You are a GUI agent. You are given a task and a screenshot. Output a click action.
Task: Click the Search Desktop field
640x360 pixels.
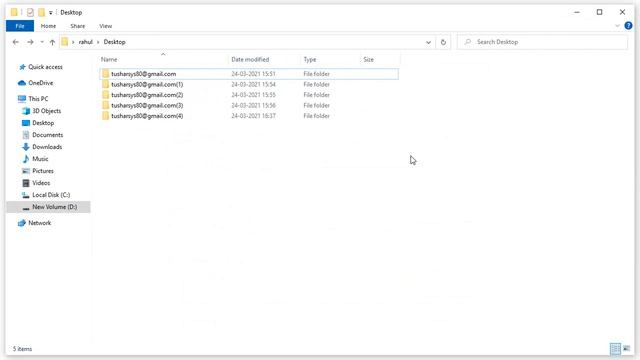click(x=543, y=42)
